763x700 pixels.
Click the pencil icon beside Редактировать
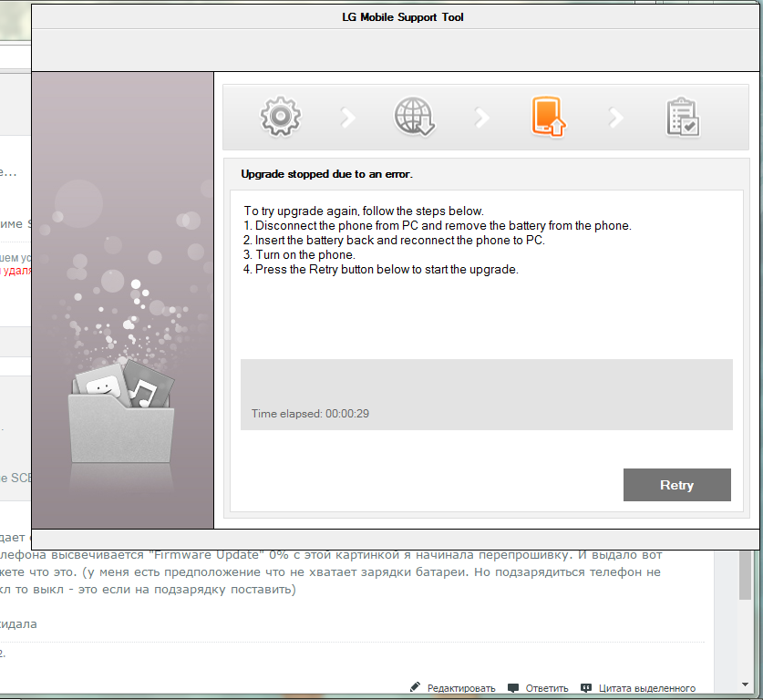(x=415, y=687)
